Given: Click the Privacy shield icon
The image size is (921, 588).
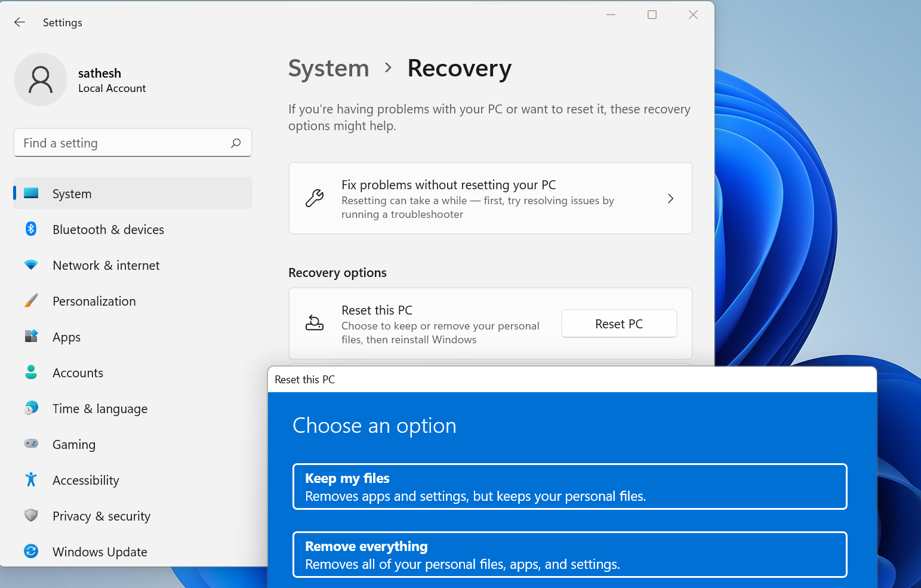Looking at the screenshot, I should [31, 515].
